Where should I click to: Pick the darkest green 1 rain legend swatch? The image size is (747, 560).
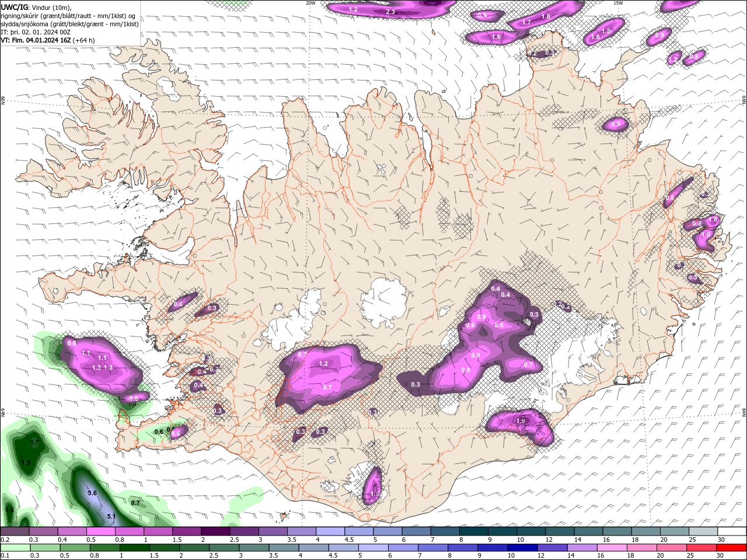coord(134,548)
